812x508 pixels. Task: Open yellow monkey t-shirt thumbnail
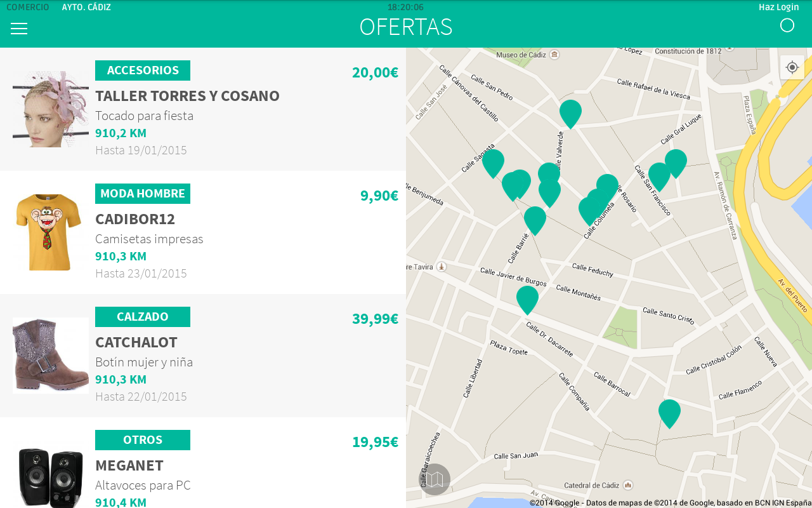[x=51, y=232]
